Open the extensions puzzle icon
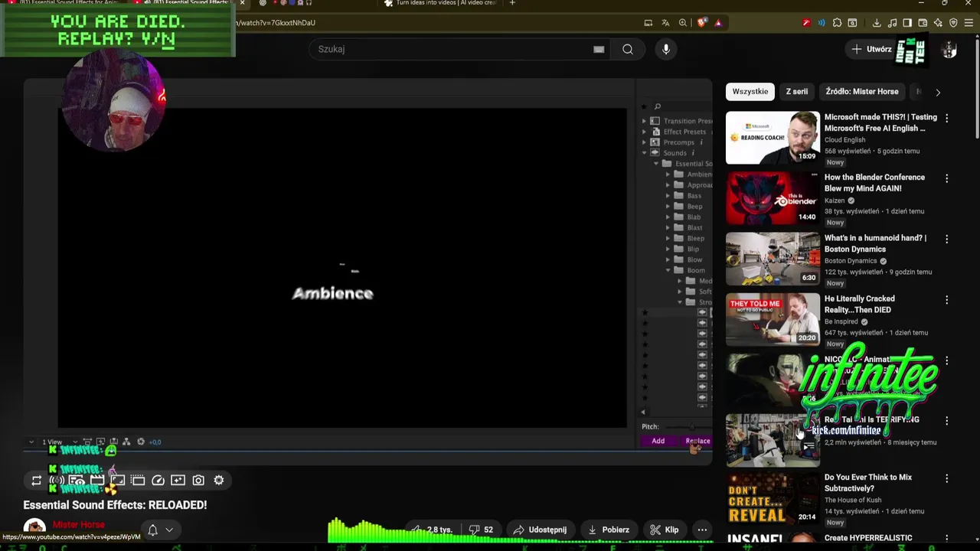980x551 pixels. pyautogui.click(x=837, y=23)
